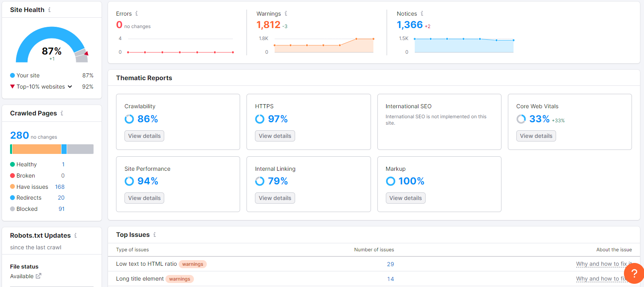Open the 1,812 warnings count
This screenshot has height=287, width=644.
pos(268,25)
